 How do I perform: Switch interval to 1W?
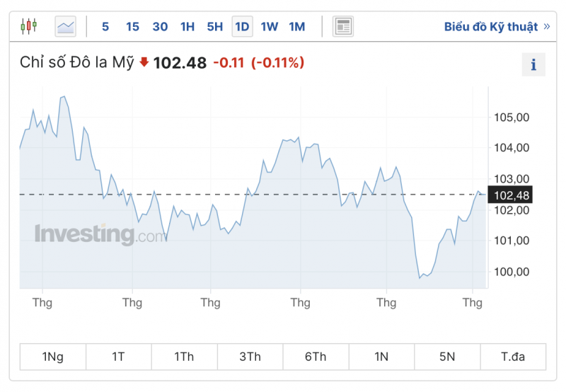click(x=270, y=27)
